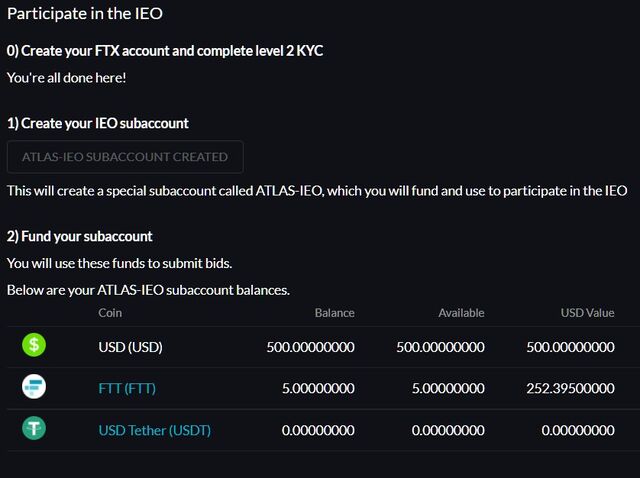Click the ATLAS-IEO SUBACCOUNT CREATED button
Viewport: 640px width, 478px height.
pyautogui.click(x=125, y=157)
